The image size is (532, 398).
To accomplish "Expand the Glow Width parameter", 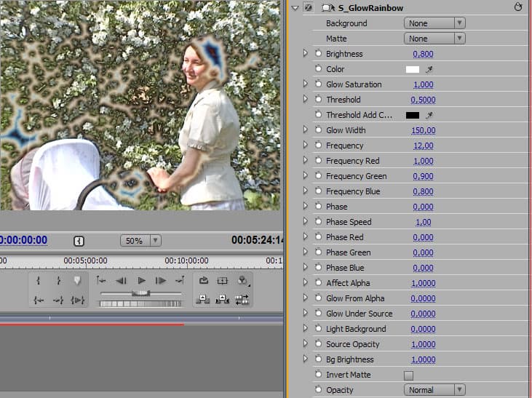I will pos(306,130).
